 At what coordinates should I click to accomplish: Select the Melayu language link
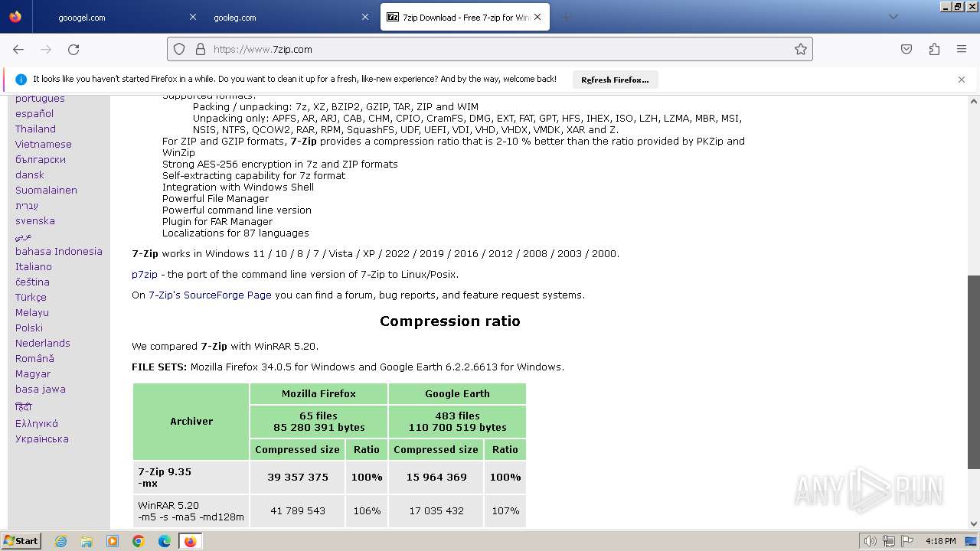[32, 312]
